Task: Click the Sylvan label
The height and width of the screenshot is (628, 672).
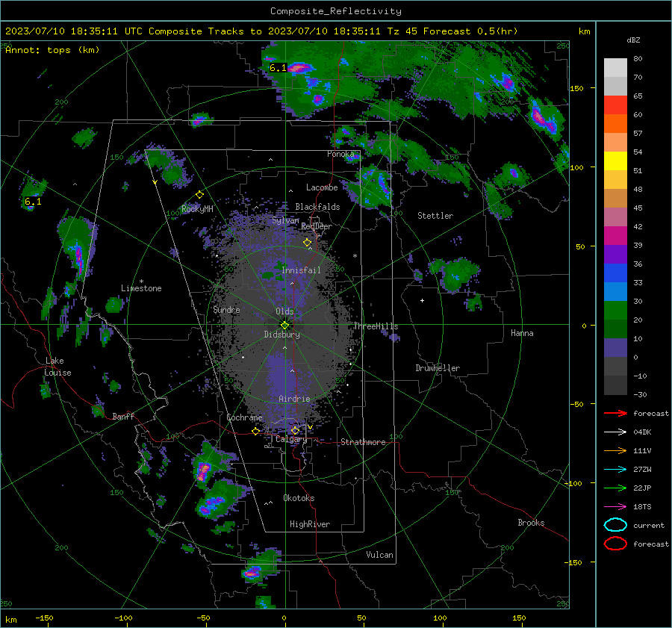Action: (285, 221)
